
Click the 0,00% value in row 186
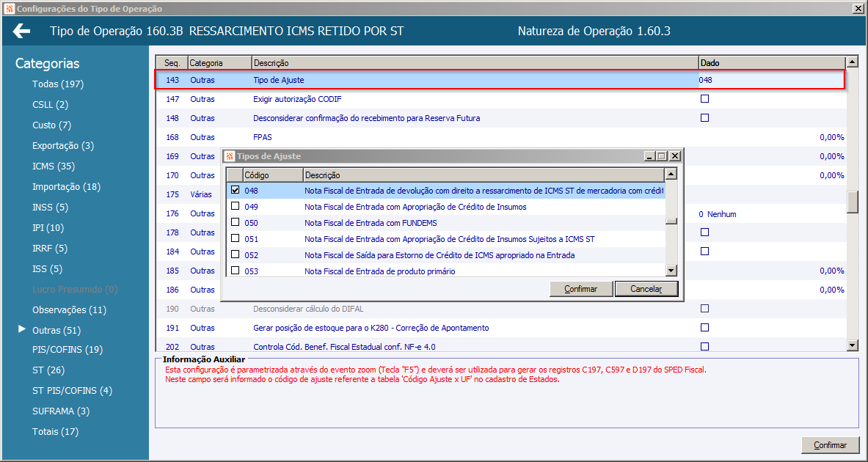(x=831, y=290)
